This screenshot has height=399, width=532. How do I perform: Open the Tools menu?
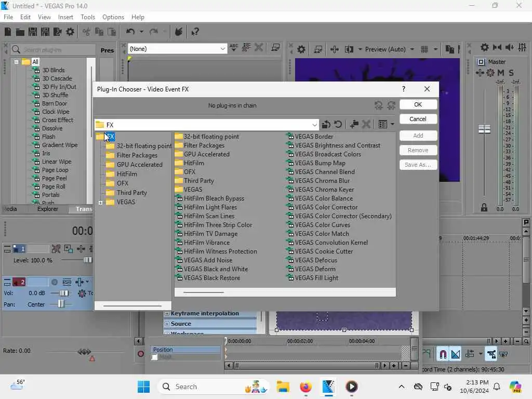[x=88, y=17]
